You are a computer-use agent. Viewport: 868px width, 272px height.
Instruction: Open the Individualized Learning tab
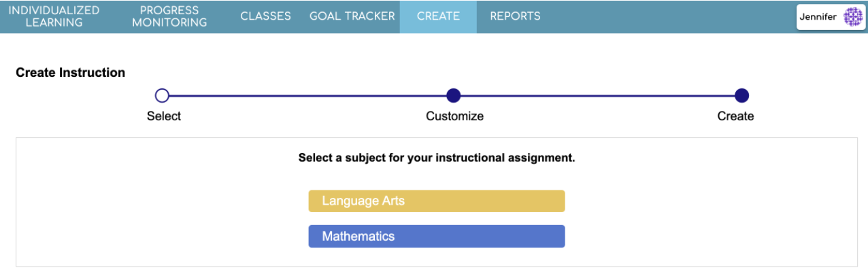54,16
